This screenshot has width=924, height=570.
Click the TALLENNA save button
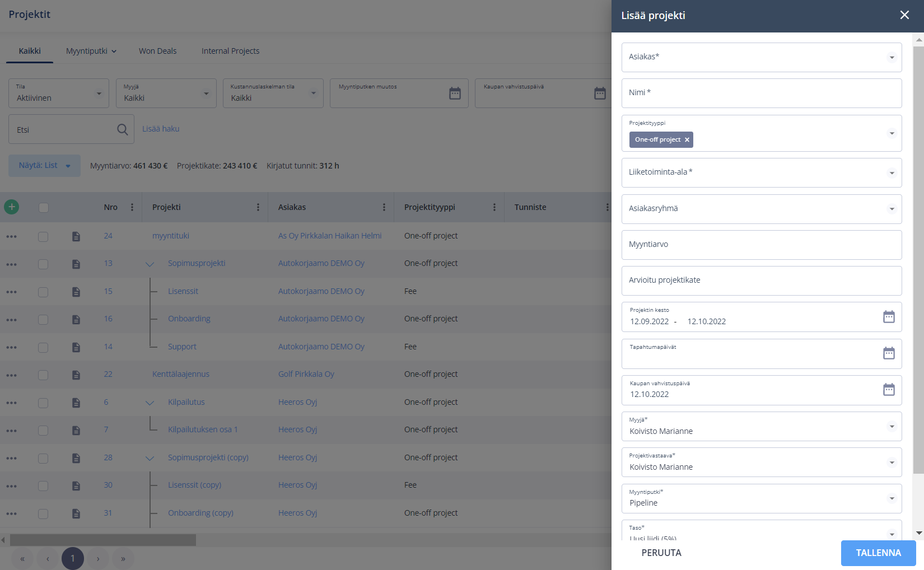coord(878,553)
